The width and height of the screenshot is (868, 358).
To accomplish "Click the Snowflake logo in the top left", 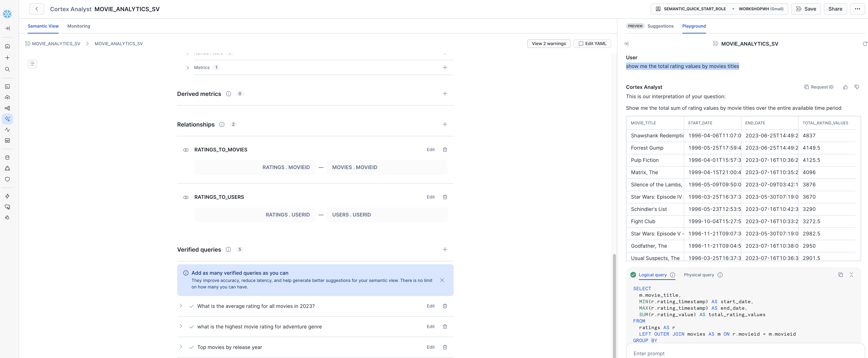I will point(7,14).
